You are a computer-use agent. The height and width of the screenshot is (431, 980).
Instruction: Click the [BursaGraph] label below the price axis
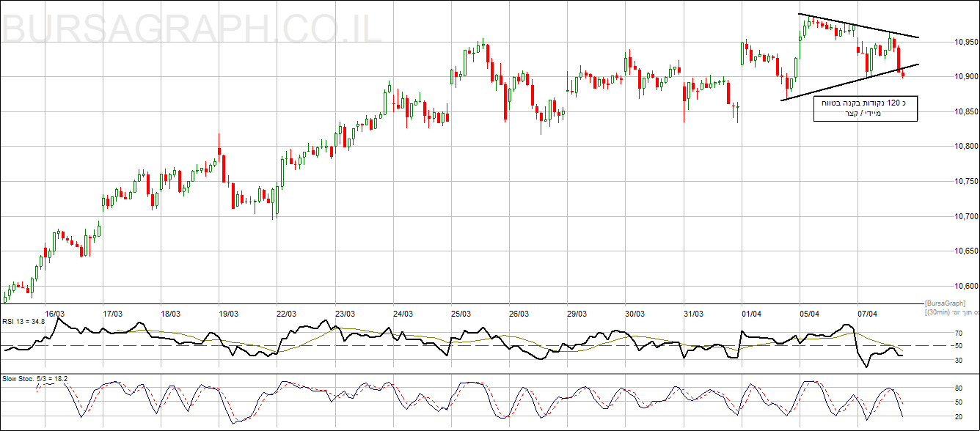pyautogui.click(x=947, y=303)
